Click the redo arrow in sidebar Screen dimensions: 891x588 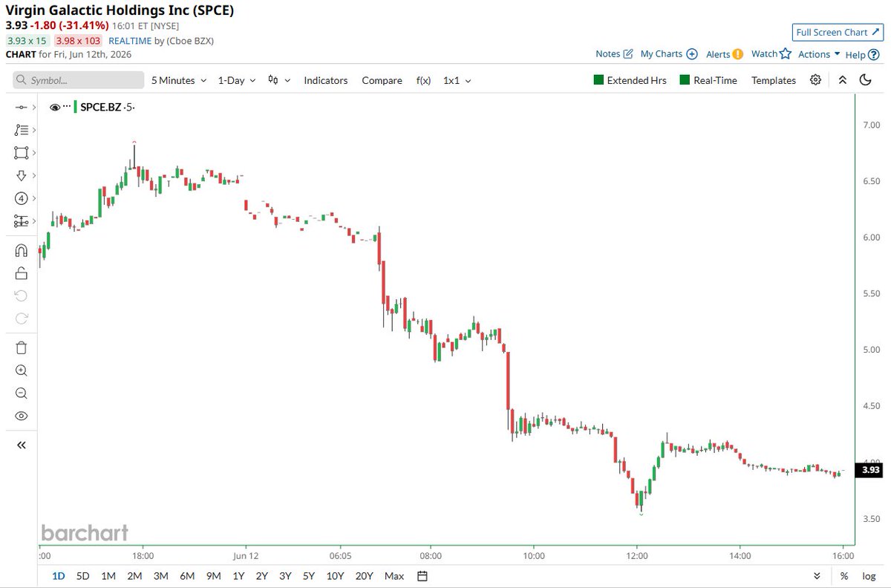21,318
